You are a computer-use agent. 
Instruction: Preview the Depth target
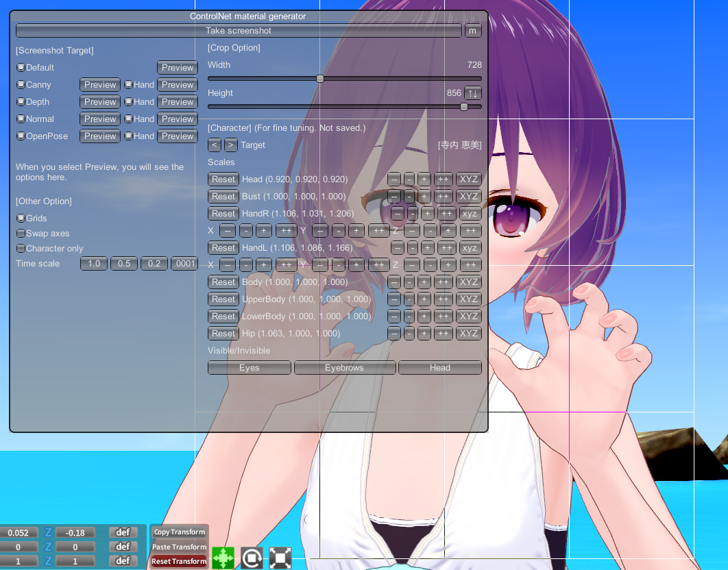(100, 101)
